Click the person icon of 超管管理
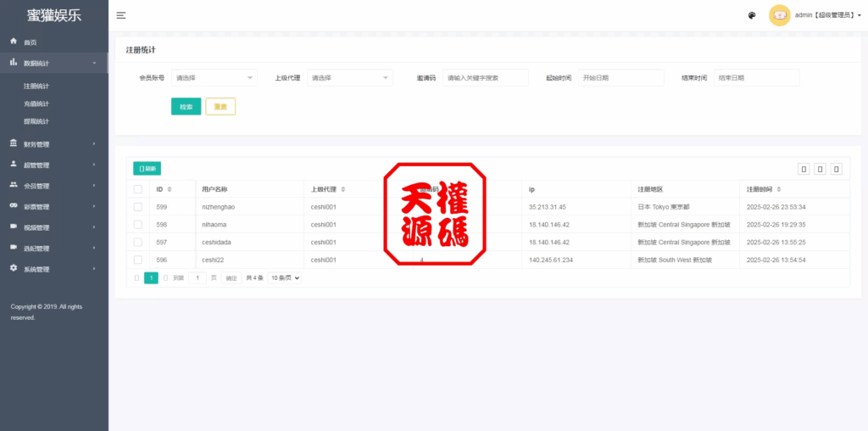 click(x=14, y=165)
